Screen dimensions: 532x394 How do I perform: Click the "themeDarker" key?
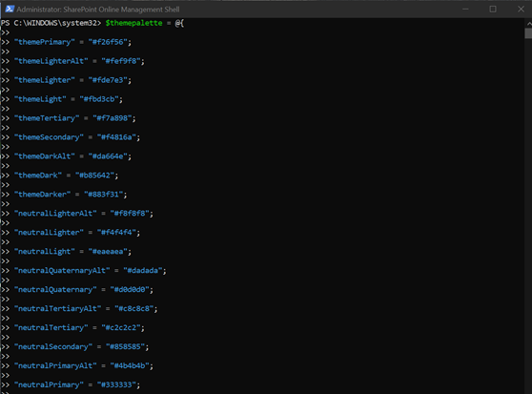click(42, 194)
